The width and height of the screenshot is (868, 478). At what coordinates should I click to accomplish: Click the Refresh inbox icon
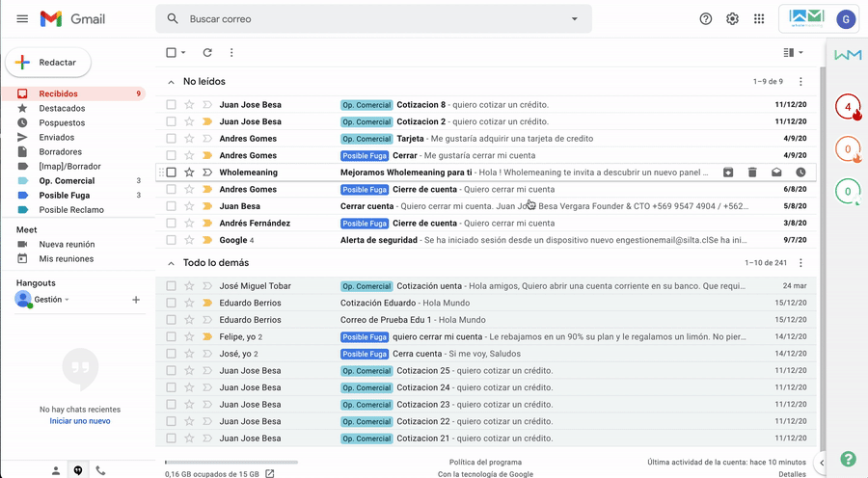point(207,53)
